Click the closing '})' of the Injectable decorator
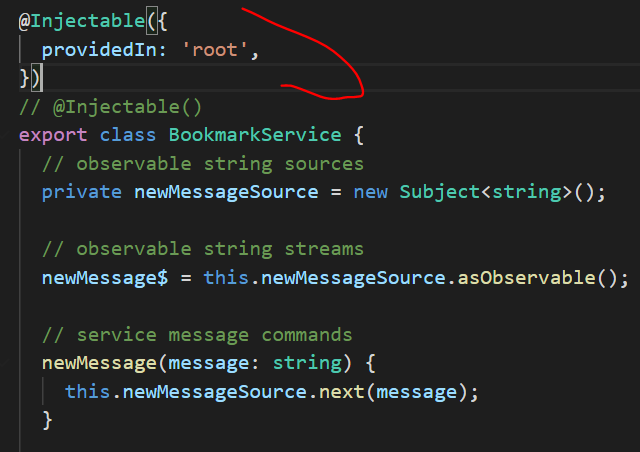Viewport: 640px width, 452px height. click(x=30, y=78)
